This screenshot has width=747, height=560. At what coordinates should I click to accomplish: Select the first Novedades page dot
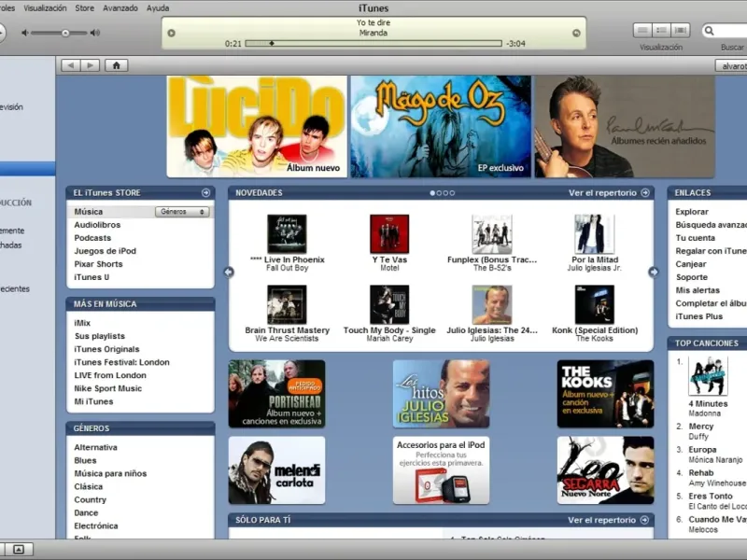pos(432,193)
